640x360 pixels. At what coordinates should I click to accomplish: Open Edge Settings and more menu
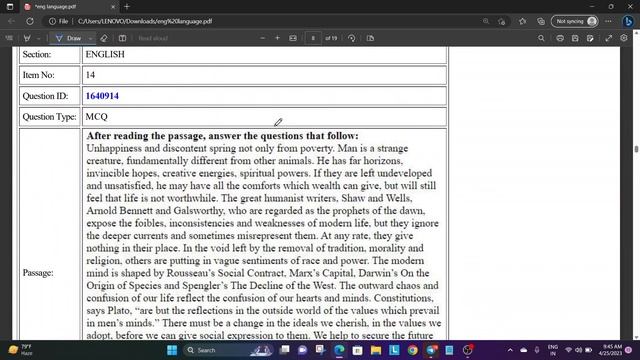(608, 21)
